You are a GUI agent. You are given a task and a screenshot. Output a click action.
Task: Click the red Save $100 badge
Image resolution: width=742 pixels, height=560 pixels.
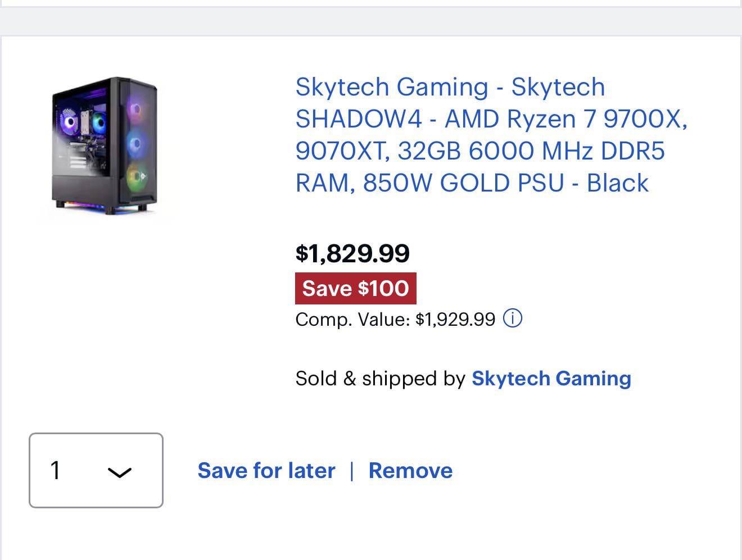(x=355, y=288)
